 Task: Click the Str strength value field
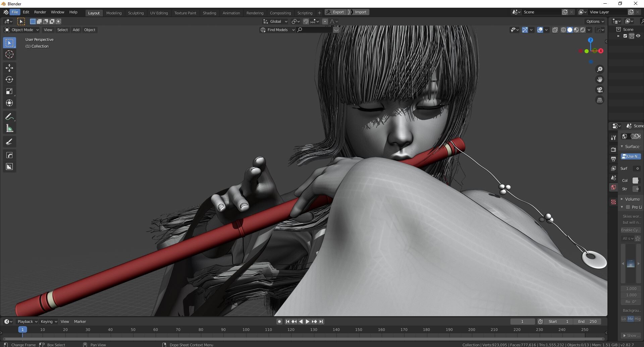636,189
